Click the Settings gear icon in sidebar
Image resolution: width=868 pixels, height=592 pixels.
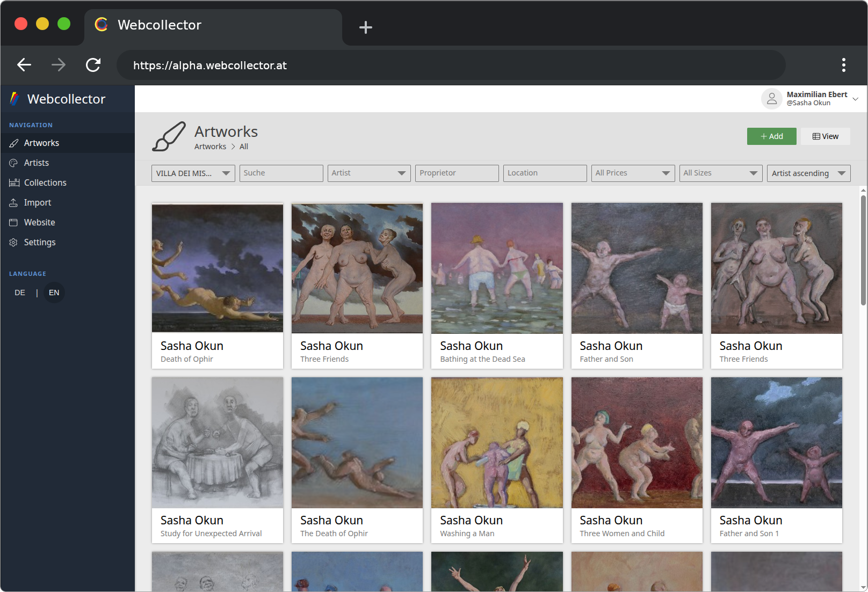[14, 243]
